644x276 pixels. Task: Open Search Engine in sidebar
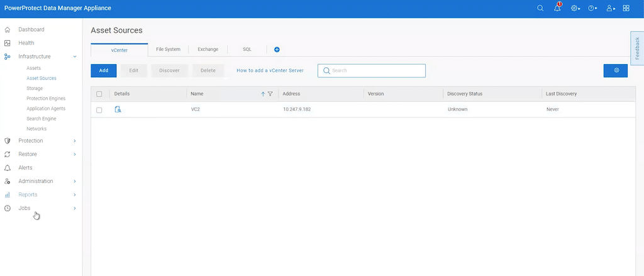click(x=42, y=119)
